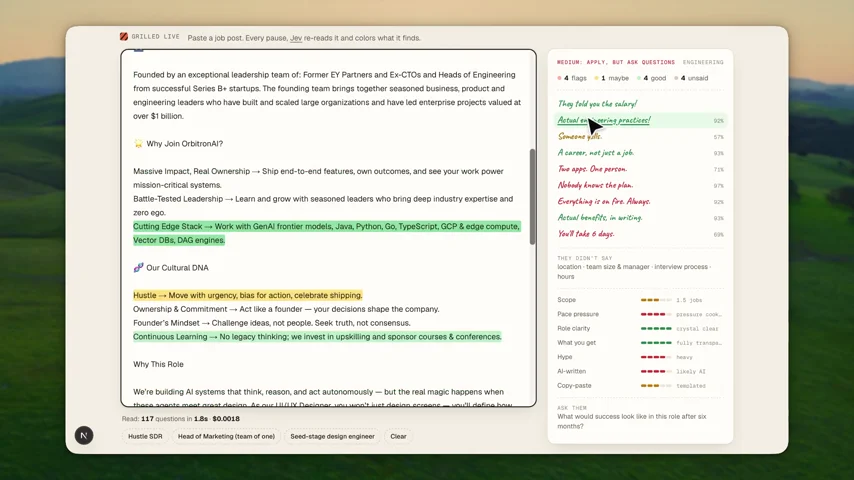This screenshot has height=480, width=854.
Task: Click the round N avatar icon
Action: tap(84, 435)
